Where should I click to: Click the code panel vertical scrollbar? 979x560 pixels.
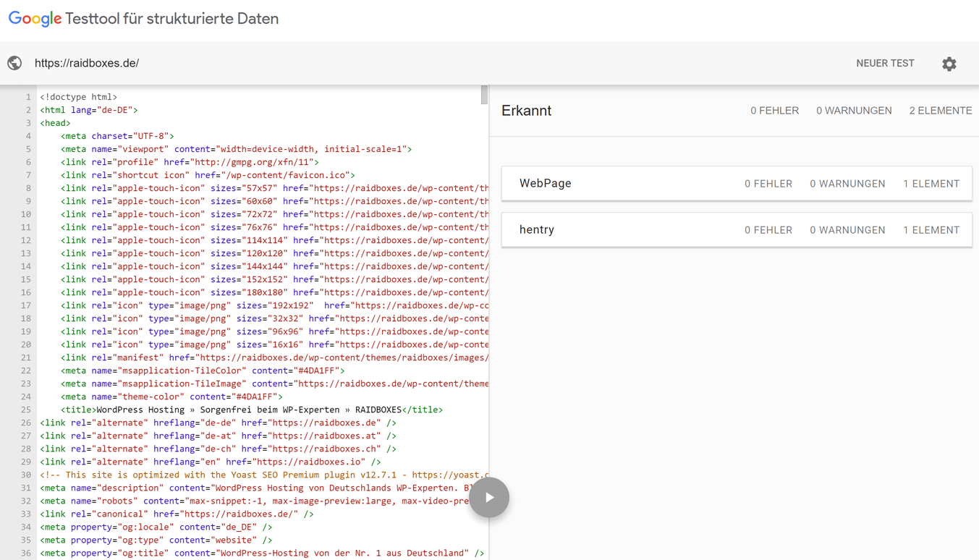484,95
